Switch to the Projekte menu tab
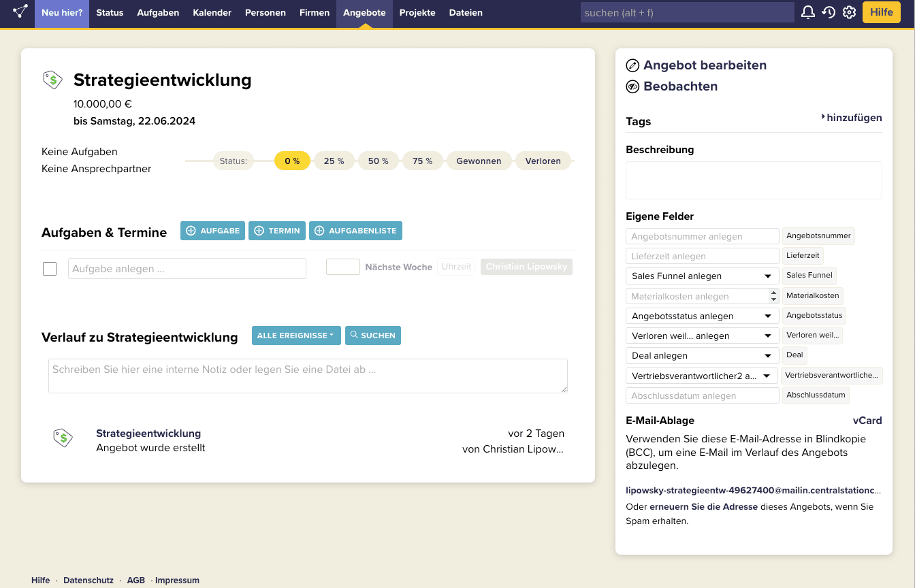This screenshot has width=915, height=588. tap(417, 13)
